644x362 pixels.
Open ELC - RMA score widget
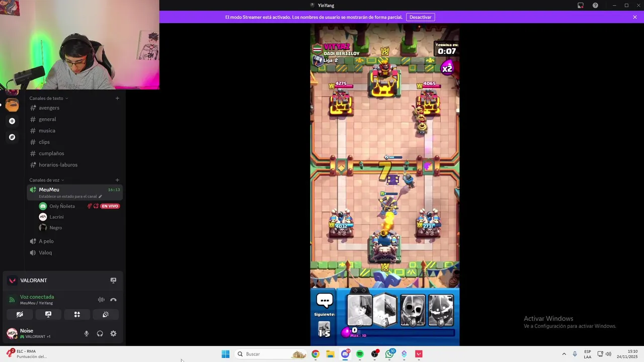(x=26, y=354)
